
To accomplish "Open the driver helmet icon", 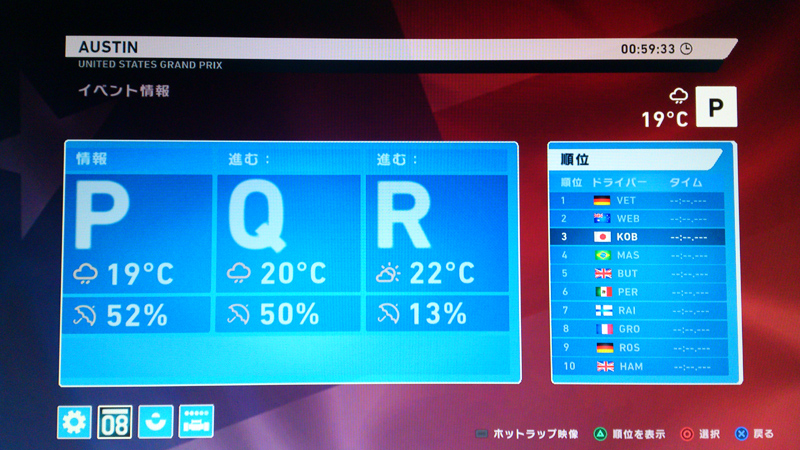I will click(x=156, y=421).
